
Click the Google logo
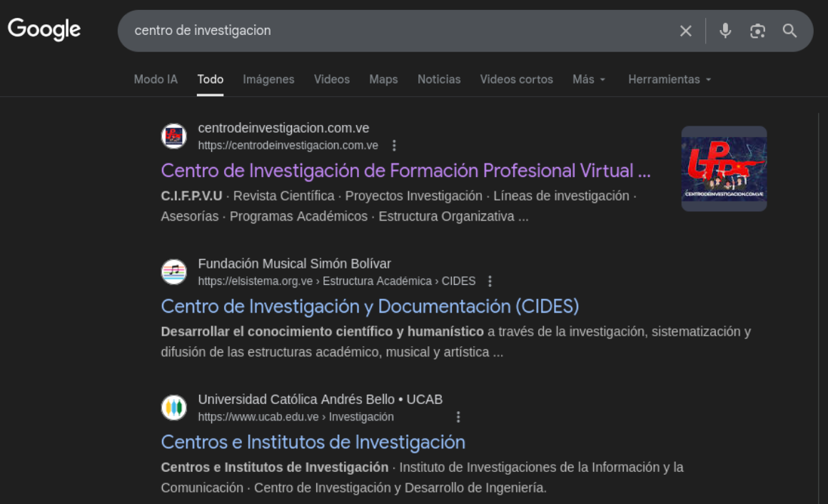(x=44, y=30)
